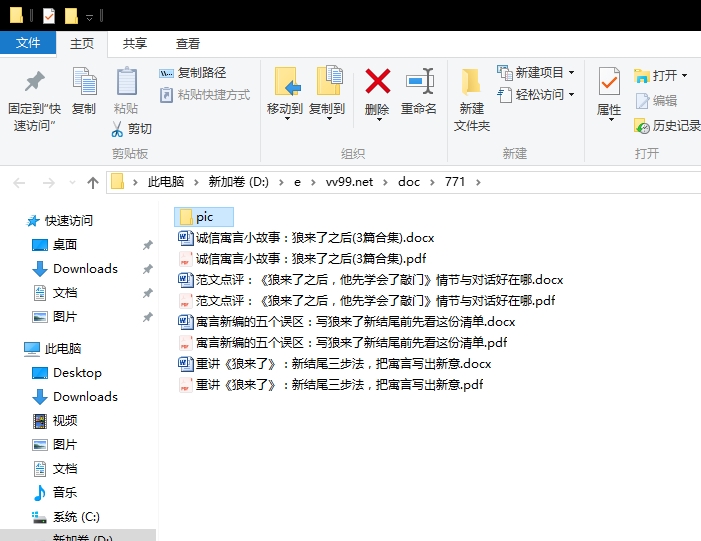Click the Rename (重命名) icon
Image resolution: width=701 pixels, height=541 pixels.
[419, 81]
